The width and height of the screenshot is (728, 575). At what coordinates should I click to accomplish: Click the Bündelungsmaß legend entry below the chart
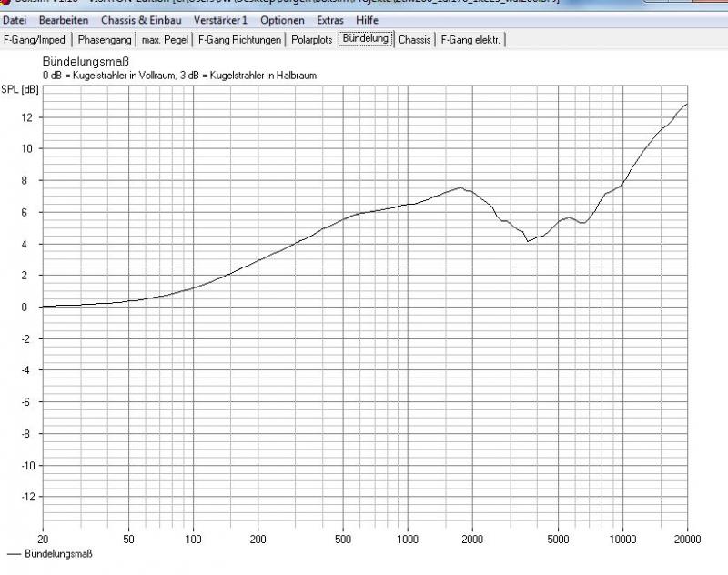point(58,553)
